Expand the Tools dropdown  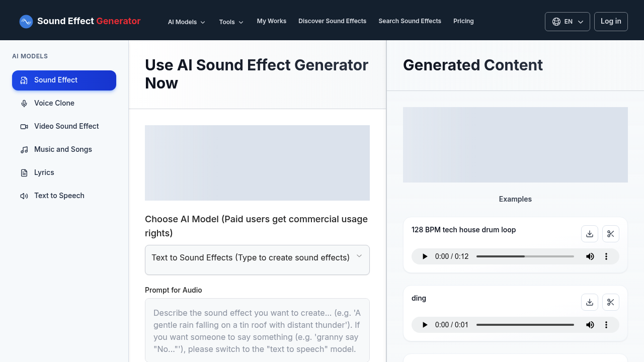(231, 22)
